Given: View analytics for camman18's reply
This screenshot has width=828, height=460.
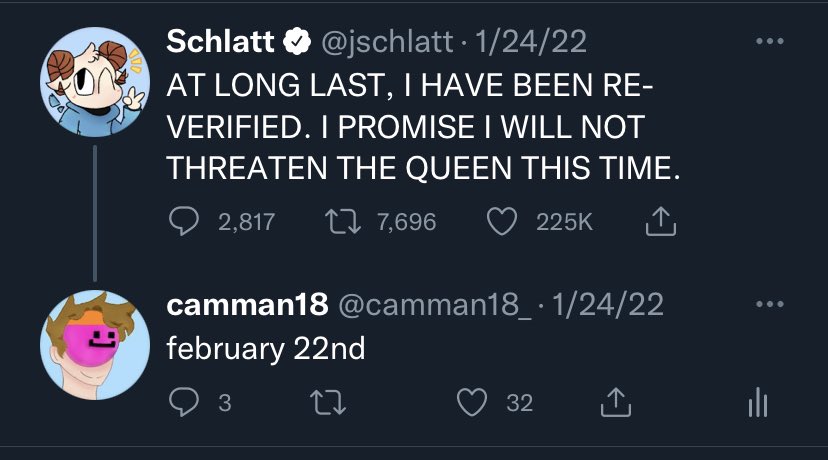Looking at the screenshot, I should [758, 402].
